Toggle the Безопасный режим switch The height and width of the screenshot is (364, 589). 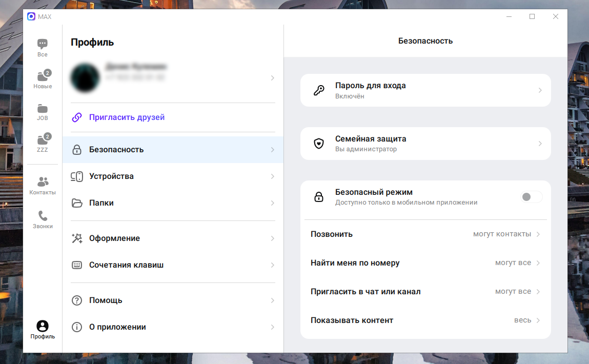531,197
